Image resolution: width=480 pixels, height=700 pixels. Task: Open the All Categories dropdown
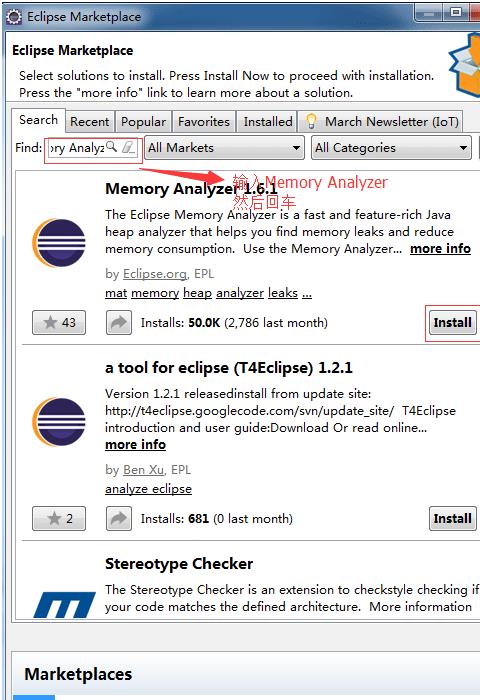(391, 148)
